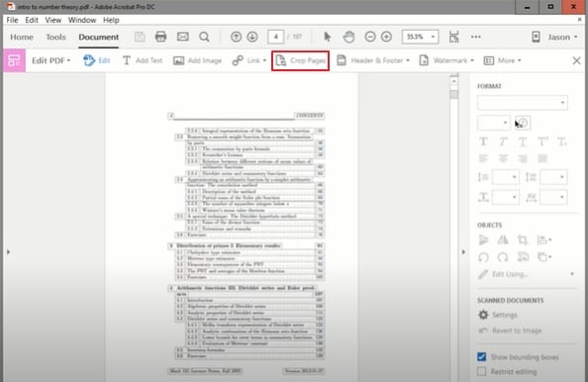Image resolution: width=588 pixels, height=382 pixels.
Task: Select the arrow Selection tool
Action: tap(328, 37)
